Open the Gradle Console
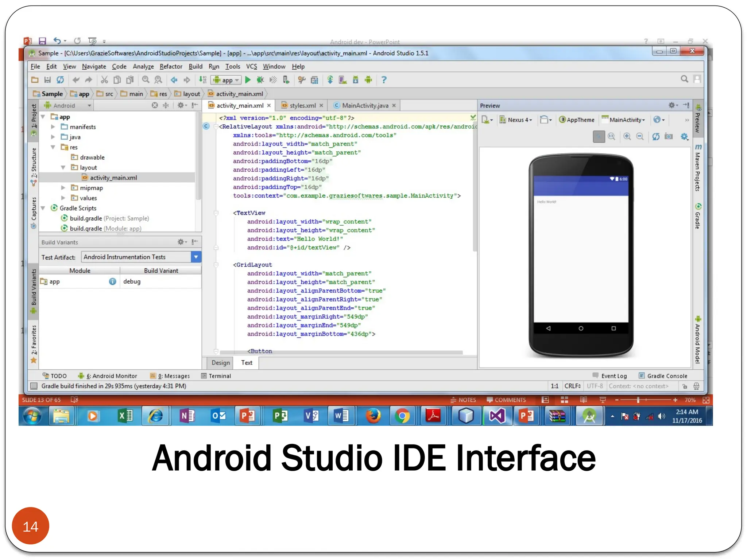The image size is (747, 560). (663, 376)
